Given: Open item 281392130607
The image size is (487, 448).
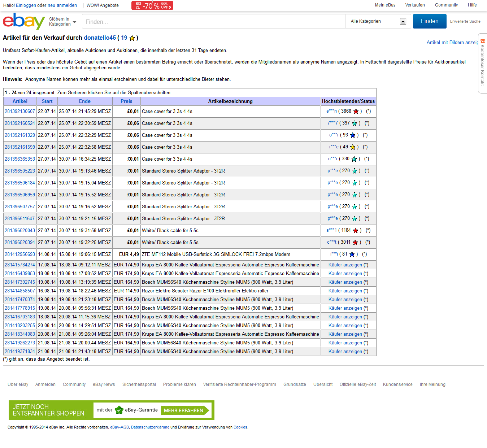Looking at the screenshot, I should [x=20, y=112].
